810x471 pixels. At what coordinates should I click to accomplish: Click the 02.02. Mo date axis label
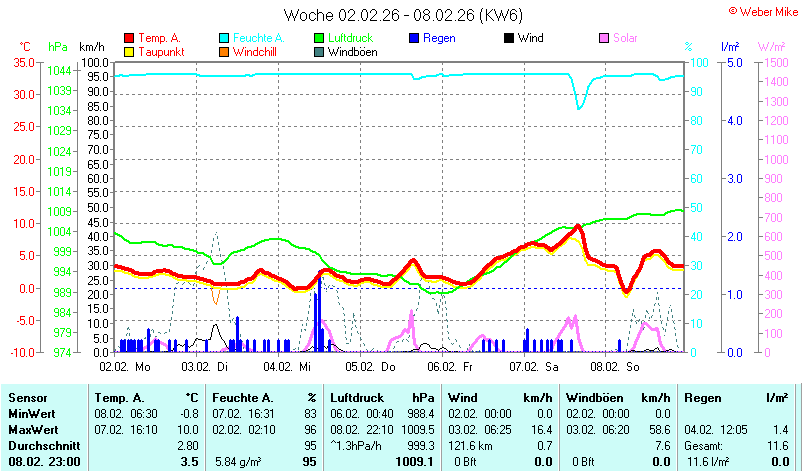pyautogui.click(x=125, y=367)
